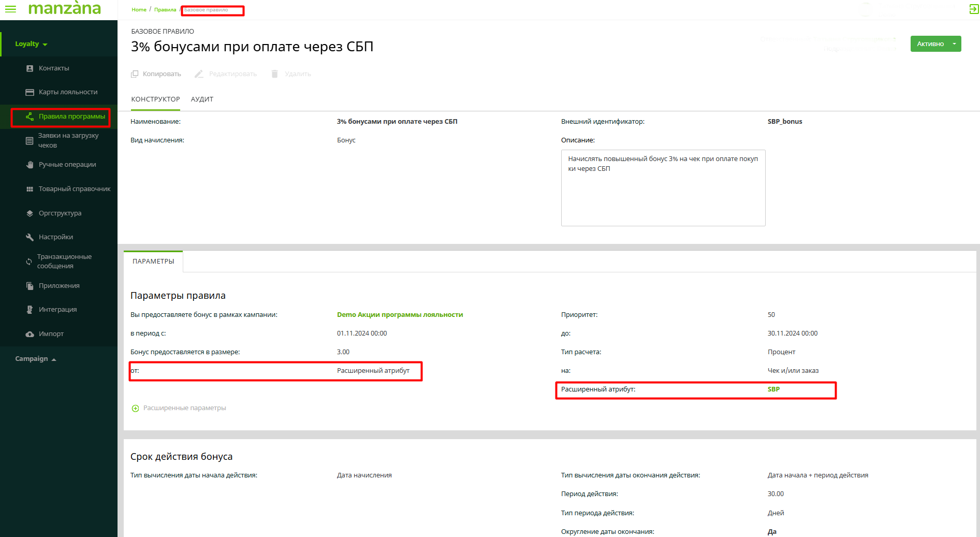Open Правила программы in sidebar
This screenshot has width=980, height=537.
71,117
